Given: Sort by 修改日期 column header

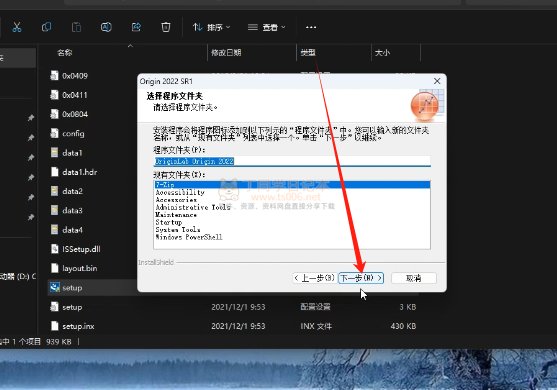Looking at the screenshot, I should pyautogui.click(x=226, y=53).
